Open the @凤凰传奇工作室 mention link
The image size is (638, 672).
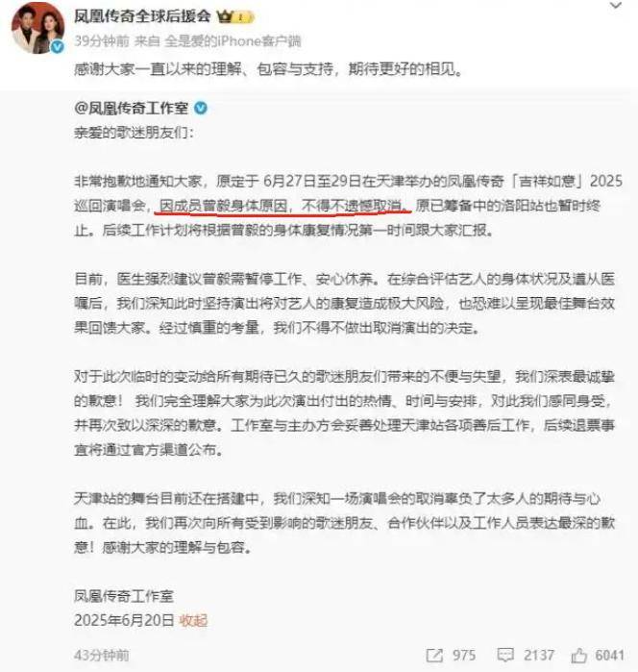(x=131, y=108)
